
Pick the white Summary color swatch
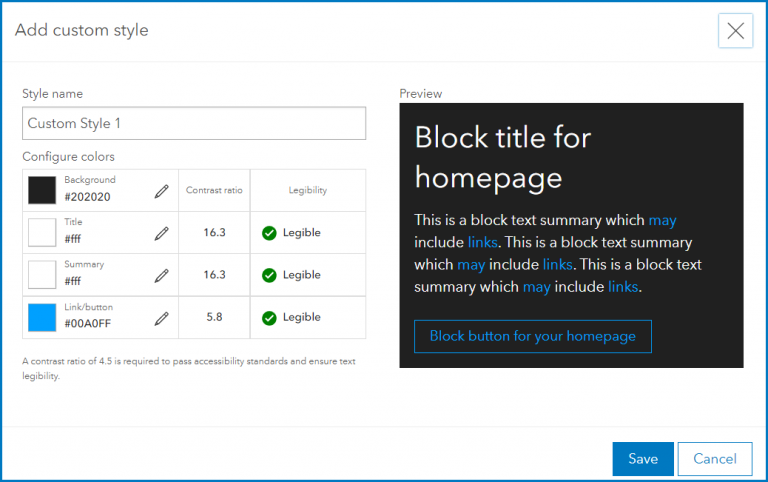click(x=42, y=275)
